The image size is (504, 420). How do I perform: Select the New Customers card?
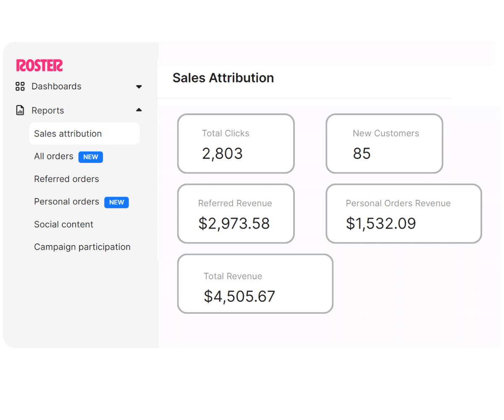click(x=384, y=143)
